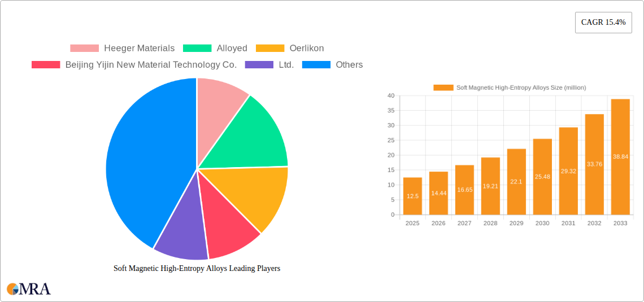The image size is (644, 302).
Task: Click the CAGR 15.4% badge
Action: click(x=603, y=23)
